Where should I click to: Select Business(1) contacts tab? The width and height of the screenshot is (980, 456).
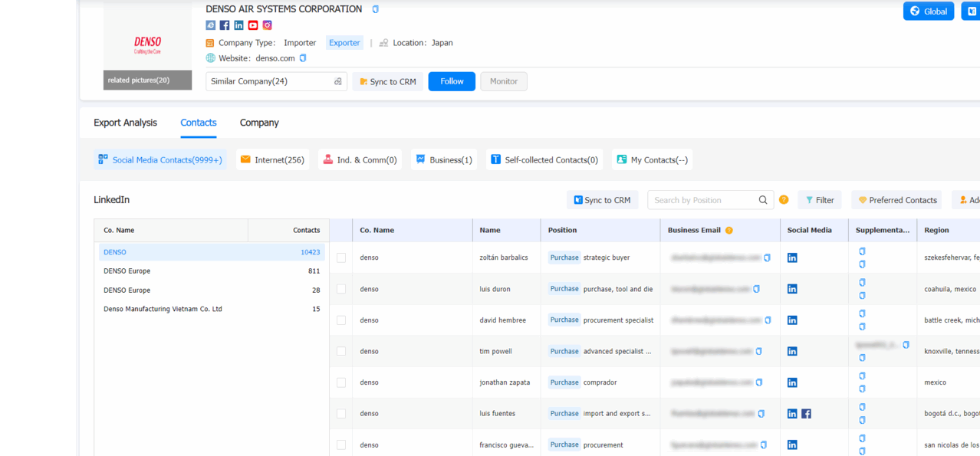coord(444,159)
